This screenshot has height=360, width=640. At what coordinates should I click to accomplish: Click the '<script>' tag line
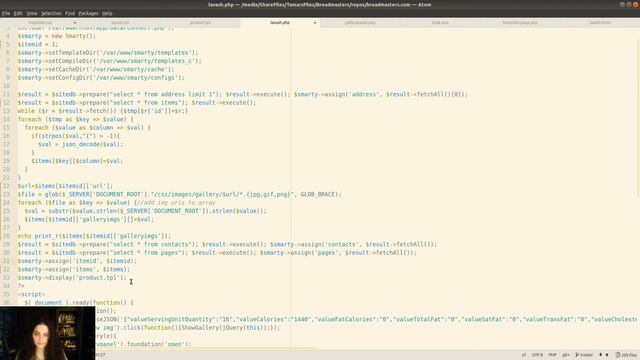[x=31, y=294]
